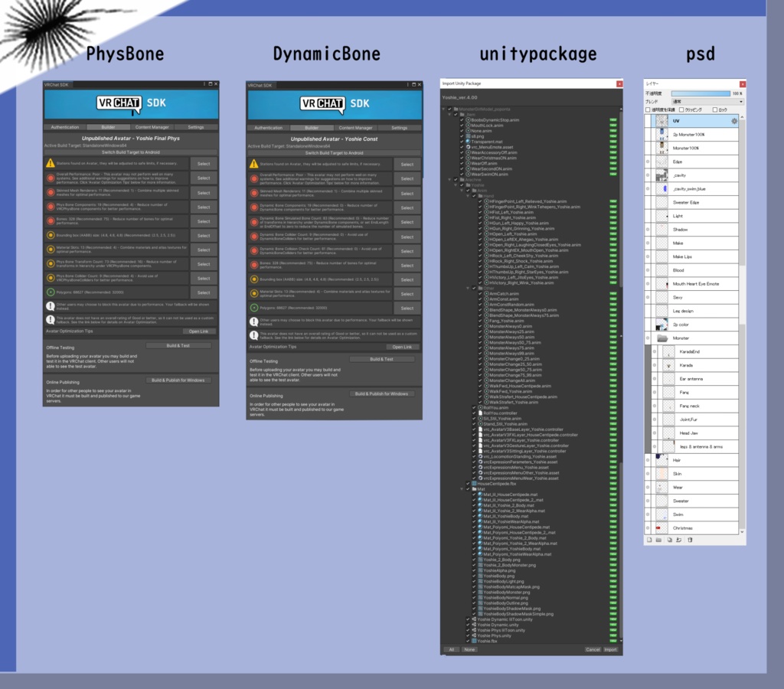This screenshot has height=689, width=784.
Task: Click the duplicate layer icon in layer panel footer
Action: point(669,540)
